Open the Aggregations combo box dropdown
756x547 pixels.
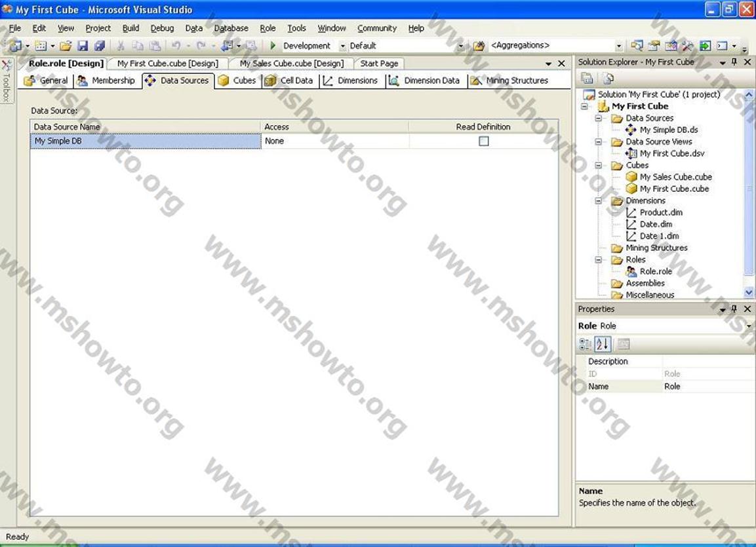pos(619,47)
